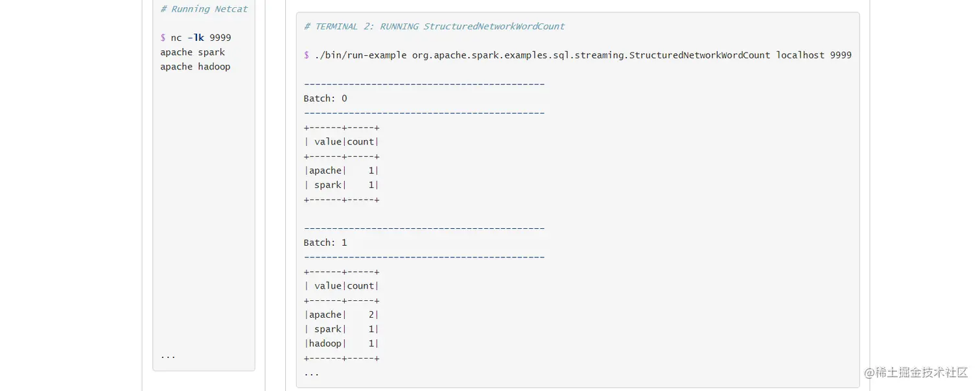Click the apache row with count 1
The width and height of the screenshot is (980, 391).
(342, 171)
